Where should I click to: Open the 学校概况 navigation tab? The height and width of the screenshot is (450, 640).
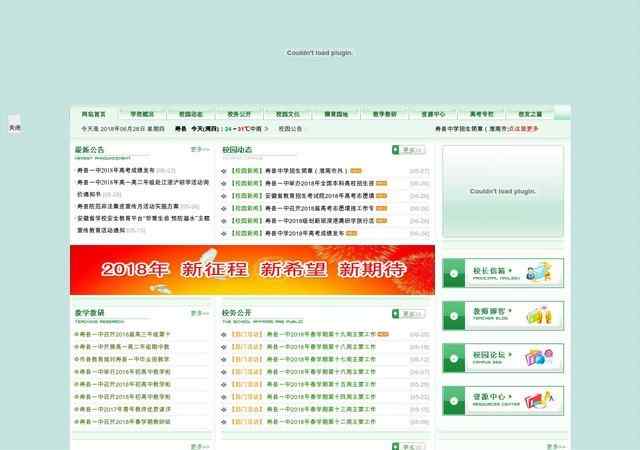[142, 115]
